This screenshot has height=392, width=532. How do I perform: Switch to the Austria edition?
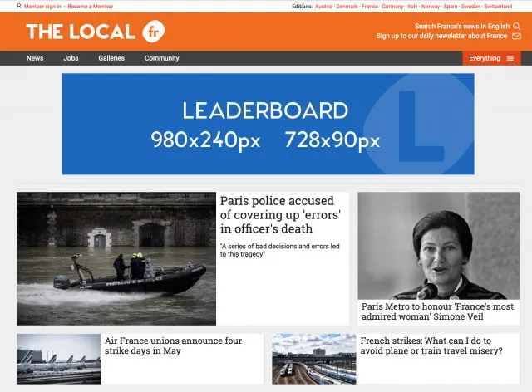click(x=323, y=7)
